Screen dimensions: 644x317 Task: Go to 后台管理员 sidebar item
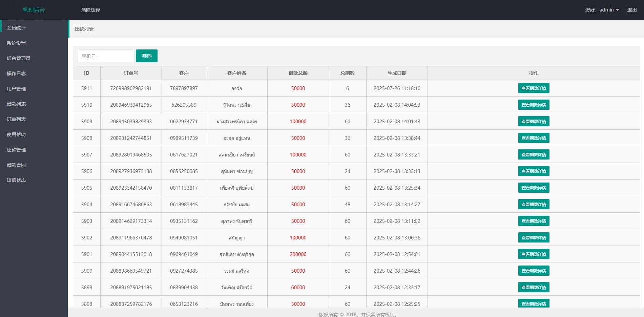coord(19,58)
